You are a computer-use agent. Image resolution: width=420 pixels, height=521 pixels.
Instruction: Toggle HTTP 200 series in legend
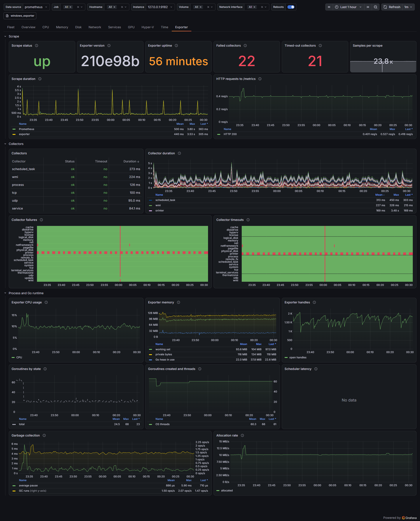tap(230, 134)
